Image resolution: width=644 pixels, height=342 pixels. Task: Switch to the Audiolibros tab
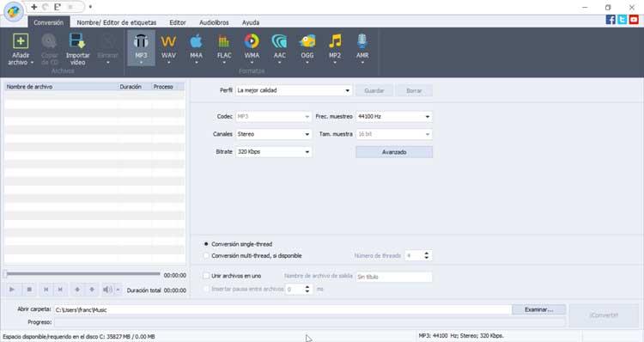214,22
